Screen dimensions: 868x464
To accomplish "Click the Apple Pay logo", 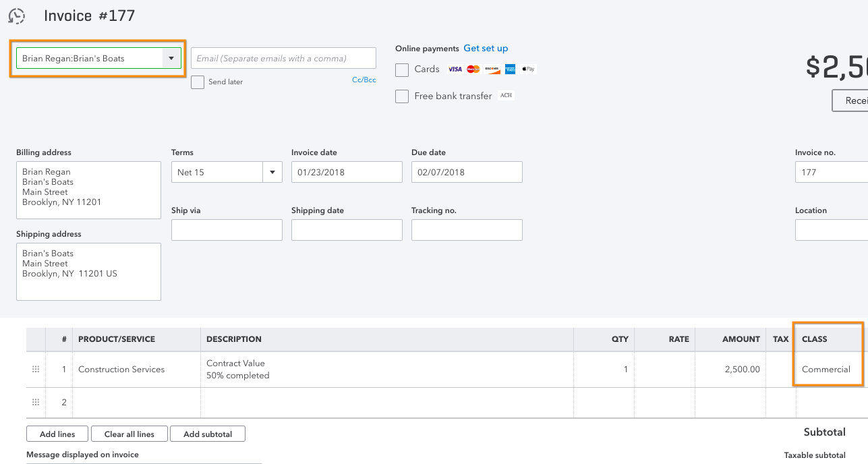I will tap(528, 69).
